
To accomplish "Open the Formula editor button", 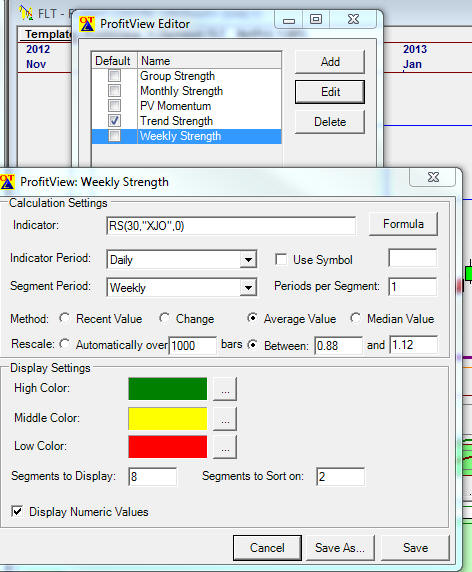I will point(403,224).
